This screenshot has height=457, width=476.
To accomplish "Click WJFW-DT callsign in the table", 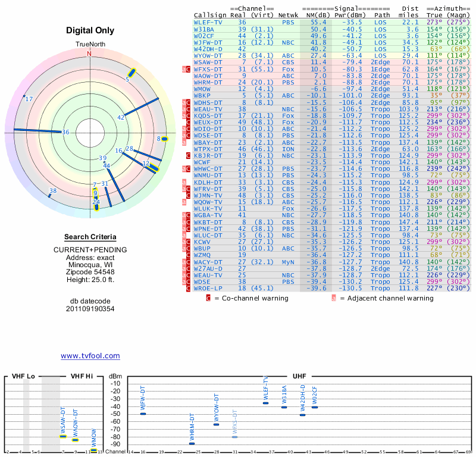I will 208,42.
